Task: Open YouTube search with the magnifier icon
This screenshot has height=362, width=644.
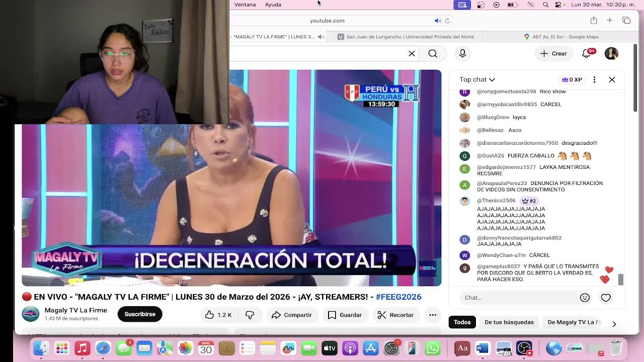Action: point(433,54)
